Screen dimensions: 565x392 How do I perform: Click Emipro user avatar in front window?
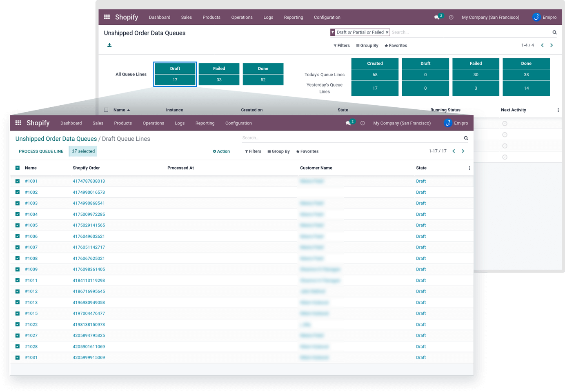pos(448,123)
